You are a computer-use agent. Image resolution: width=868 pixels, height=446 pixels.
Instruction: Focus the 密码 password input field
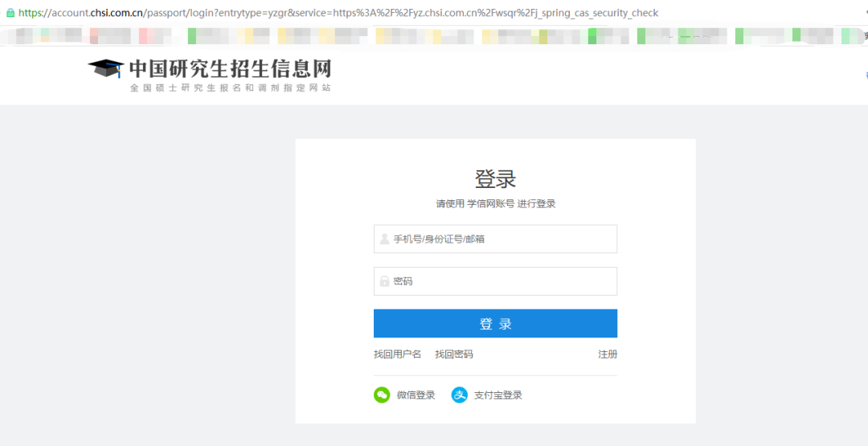(502, 281)
